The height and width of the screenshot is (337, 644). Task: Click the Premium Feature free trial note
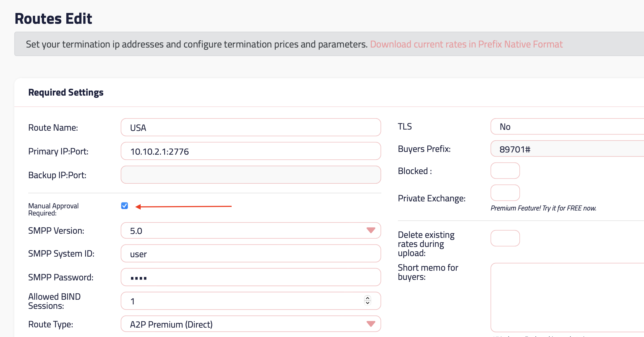coord(543,208)
